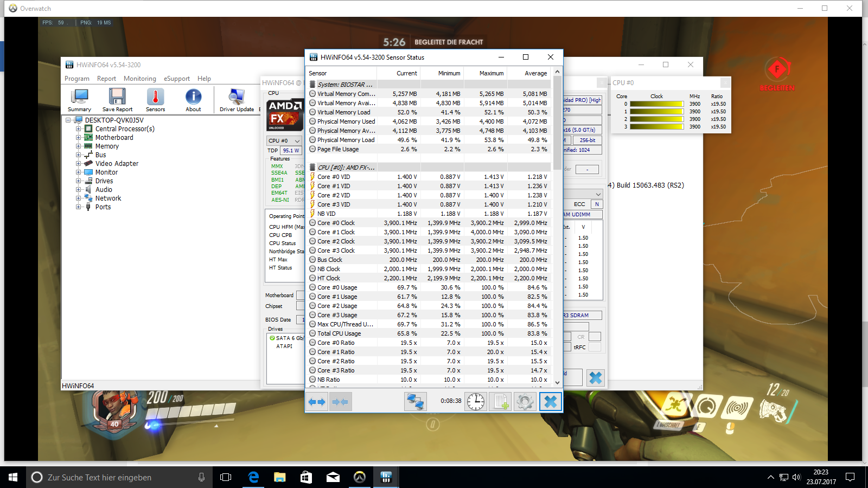
Task: Open the eSupport menu
Action: [x=177, y=79]
